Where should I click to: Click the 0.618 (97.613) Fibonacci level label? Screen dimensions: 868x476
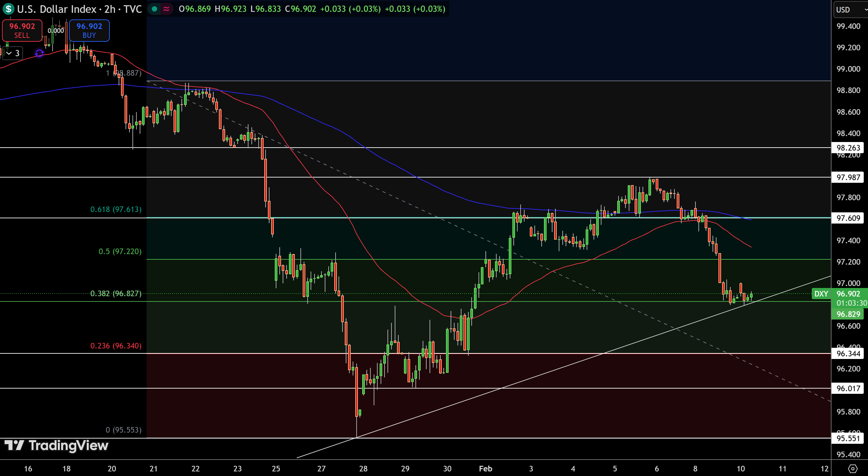116,209
